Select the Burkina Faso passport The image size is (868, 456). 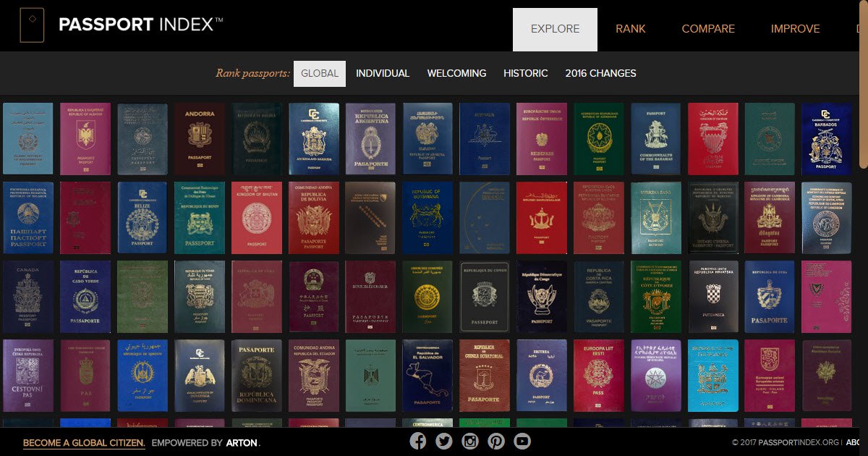[x=656, y=218]
